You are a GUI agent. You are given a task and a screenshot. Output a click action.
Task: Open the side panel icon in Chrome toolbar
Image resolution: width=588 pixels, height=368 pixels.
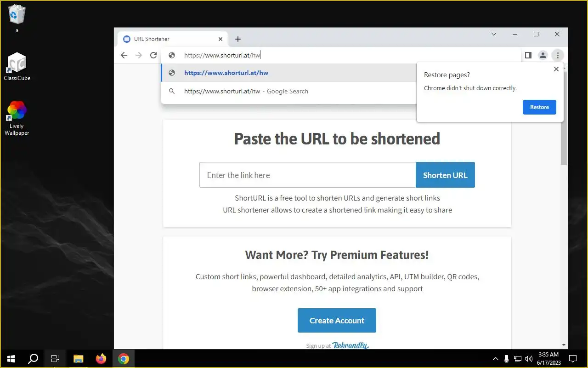click(x=528, y=55)
